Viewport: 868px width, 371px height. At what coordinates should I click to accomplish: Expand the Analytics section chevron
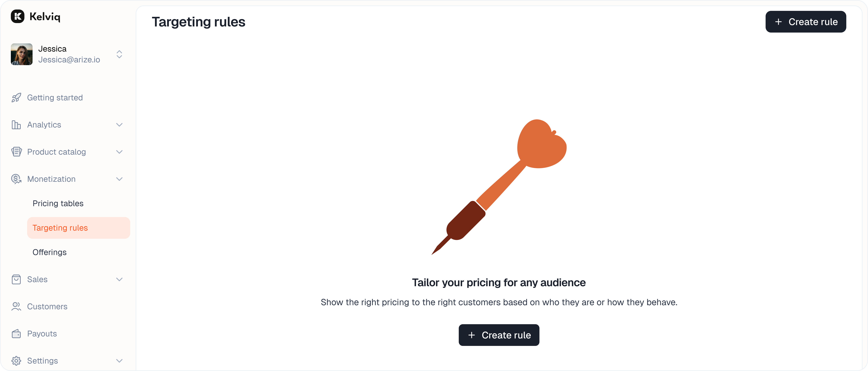pyautogui.click(x=119, y=125)
